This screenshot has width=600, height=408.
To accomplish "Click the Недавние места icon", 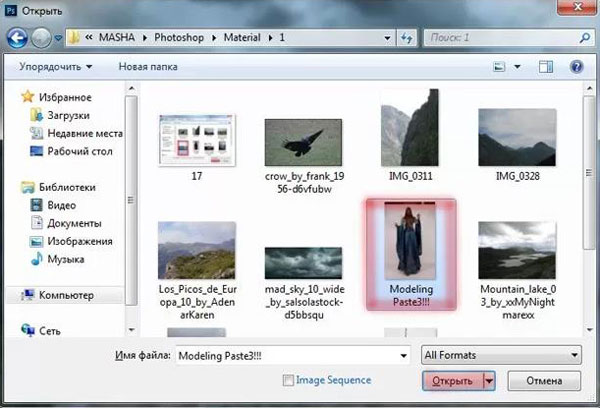I will [x=36, y=133].
